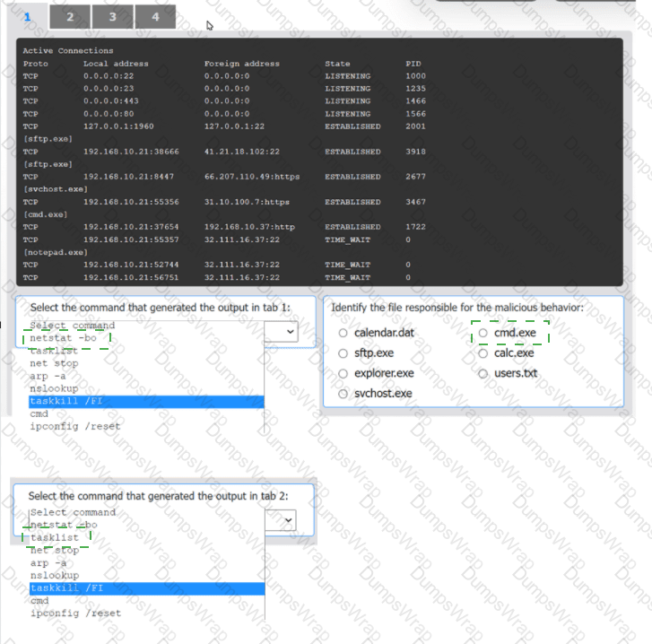652x644 pixels.
Task: Select the calendar.dat radio button
Action: pyautogui.click(x=343, y=333)
